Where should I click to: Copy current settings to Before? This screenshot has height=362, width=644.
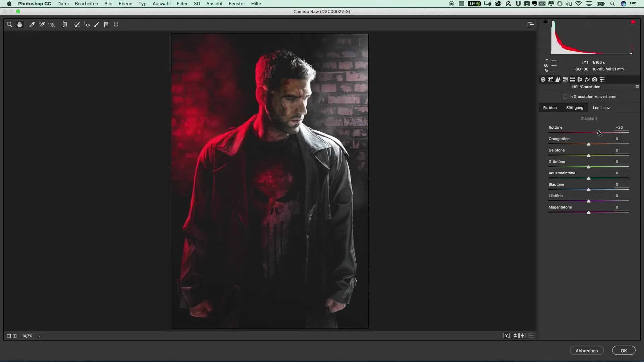click(523, 336)
